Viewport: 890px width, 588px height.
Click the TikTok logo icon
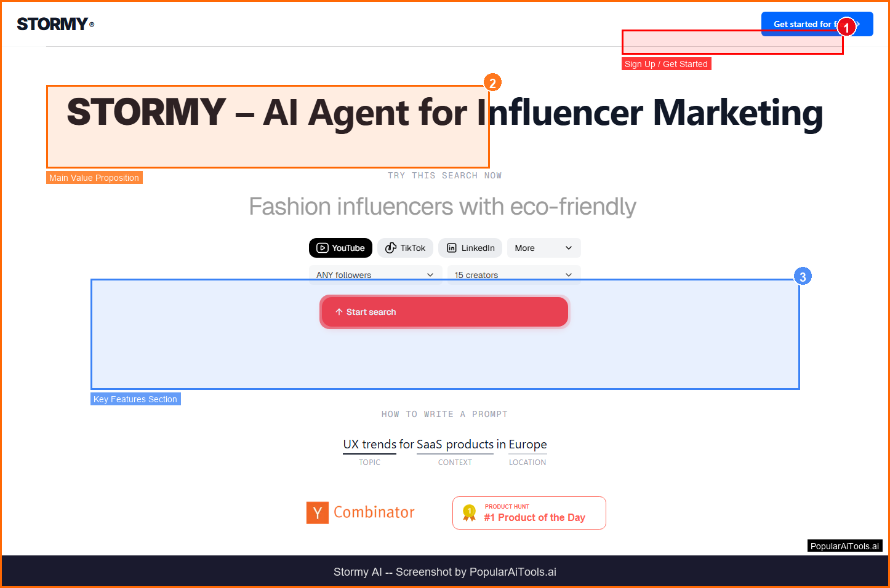point(391,248)
